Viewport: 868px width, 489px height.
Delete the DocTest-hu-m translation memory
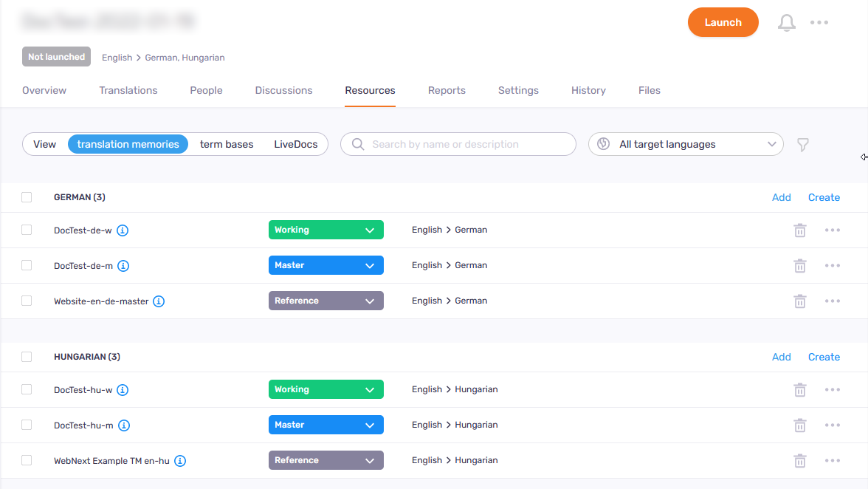[799, 425]
